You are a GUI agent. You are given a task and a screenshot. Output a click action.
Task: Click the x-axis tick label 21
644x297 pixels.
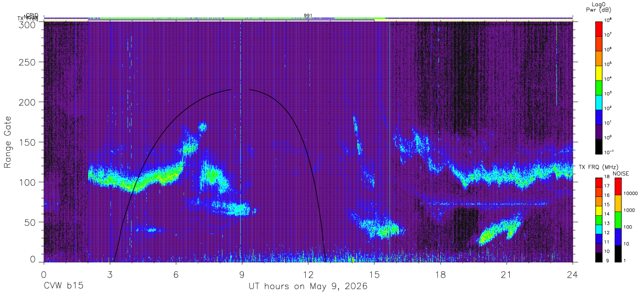point(507,274)
